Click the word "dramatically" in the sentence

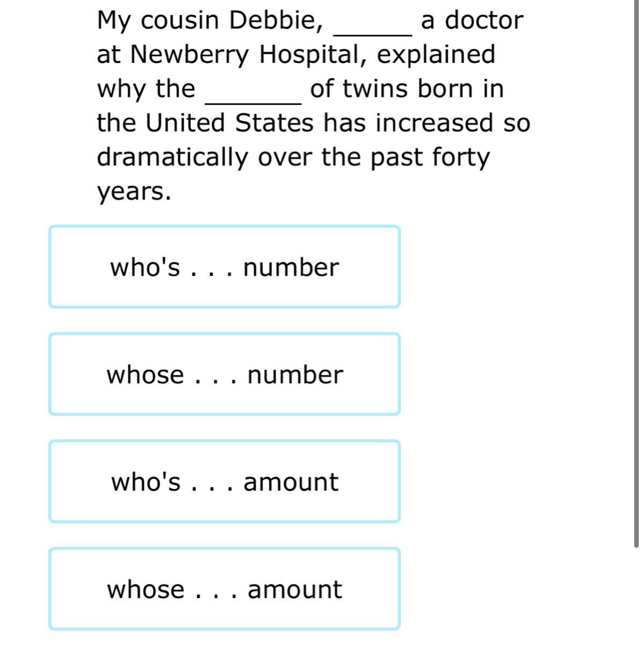click(172, 157)
